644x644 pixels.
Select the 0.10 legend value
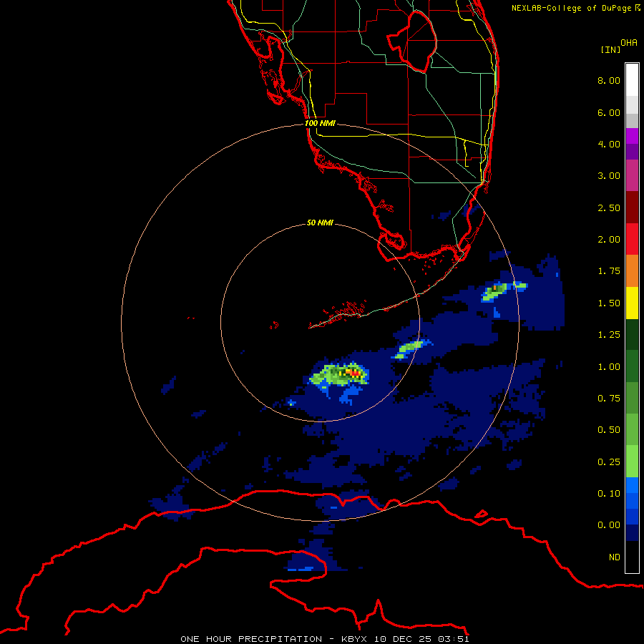pos(609,494)
